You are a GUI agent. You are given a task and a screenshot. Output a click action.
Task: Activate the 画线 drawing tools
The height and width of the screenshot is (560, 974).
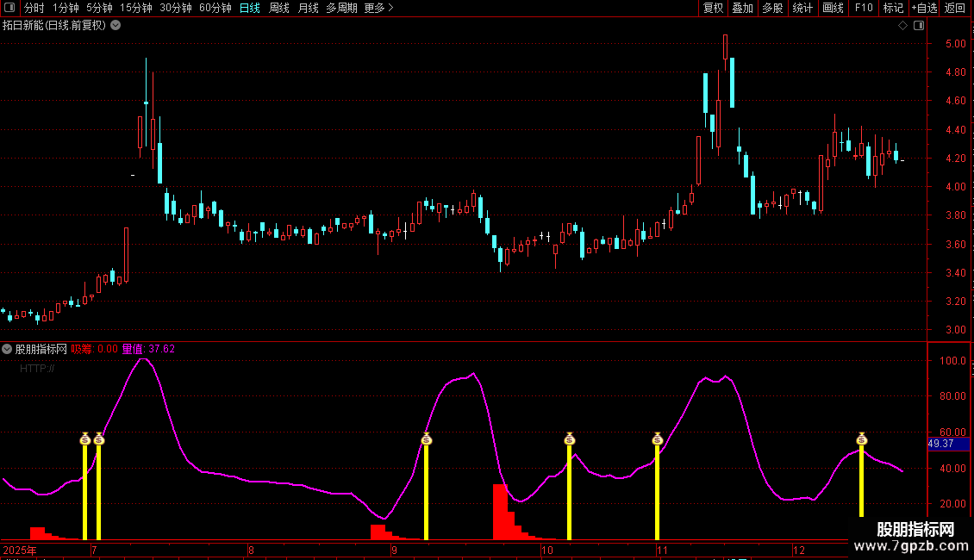click(833, 8)
